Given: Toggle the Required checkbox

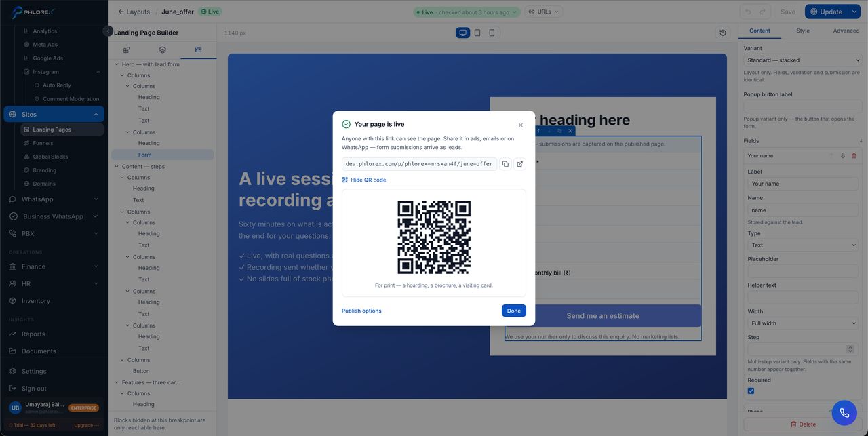Looking at the screenshot, I should tap(751, 391).
